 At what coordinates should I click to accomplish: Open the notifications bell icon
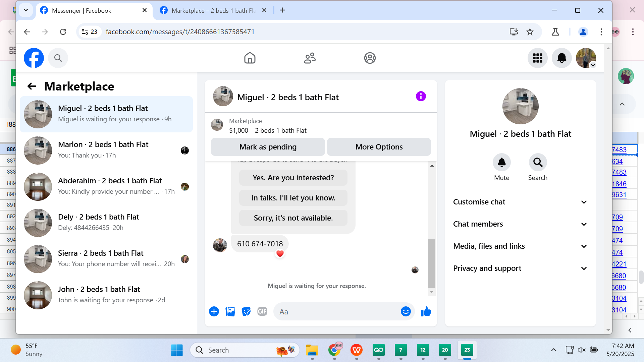(x=561, y=58)
